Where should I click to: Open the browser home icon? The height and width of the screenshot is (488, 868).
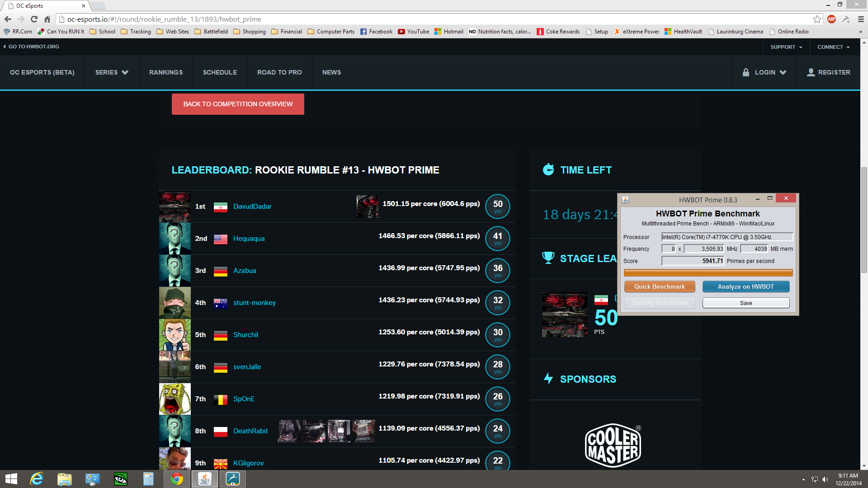coord(47,19)
